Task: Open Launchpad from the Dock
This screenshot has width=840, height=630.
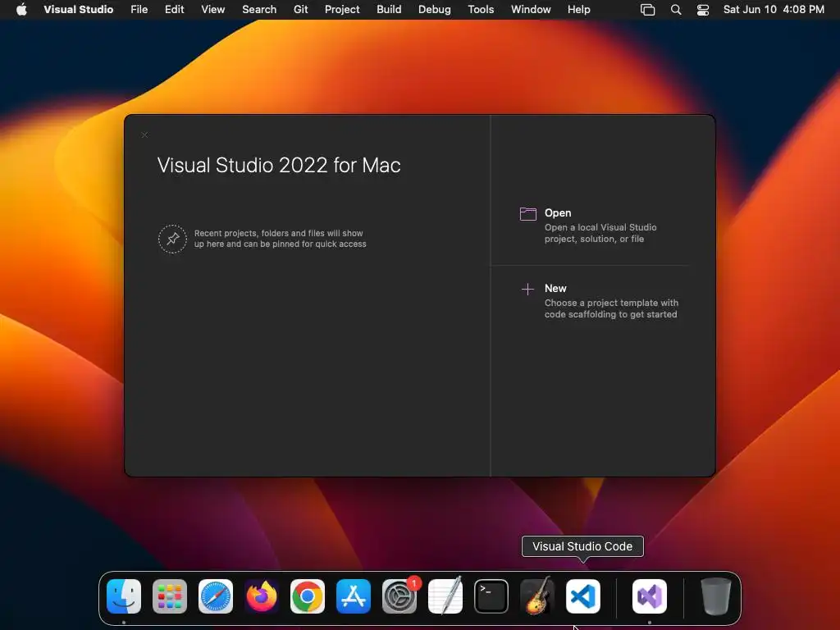Action: point(170,596)
